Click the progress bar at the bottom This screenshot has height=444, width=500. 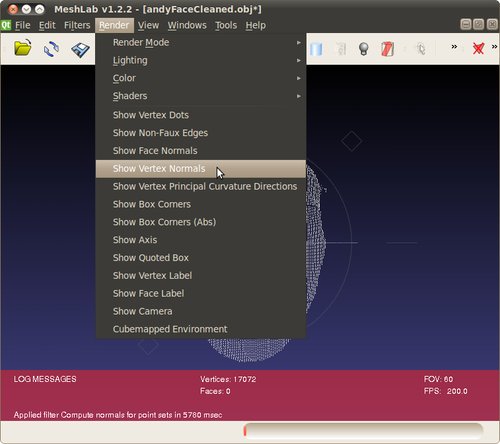click(x=363, y=431)
